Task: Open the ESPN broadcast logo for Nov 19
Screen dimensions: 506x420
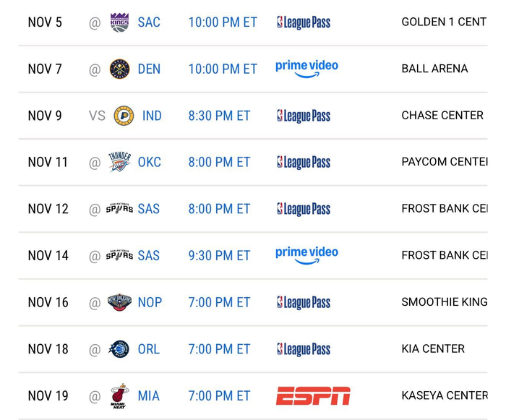Action: pyautogui.click(x=313, y=396)
